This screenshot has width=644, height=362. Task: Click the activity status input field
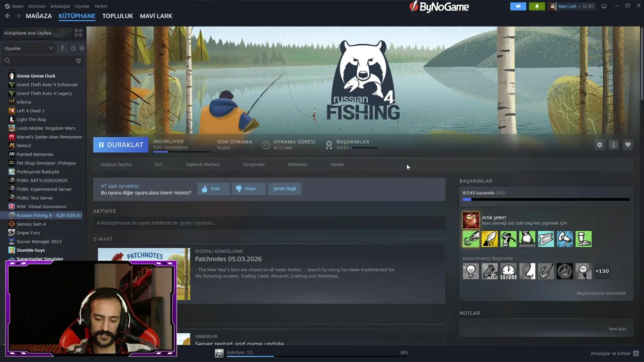coord(269,223)
